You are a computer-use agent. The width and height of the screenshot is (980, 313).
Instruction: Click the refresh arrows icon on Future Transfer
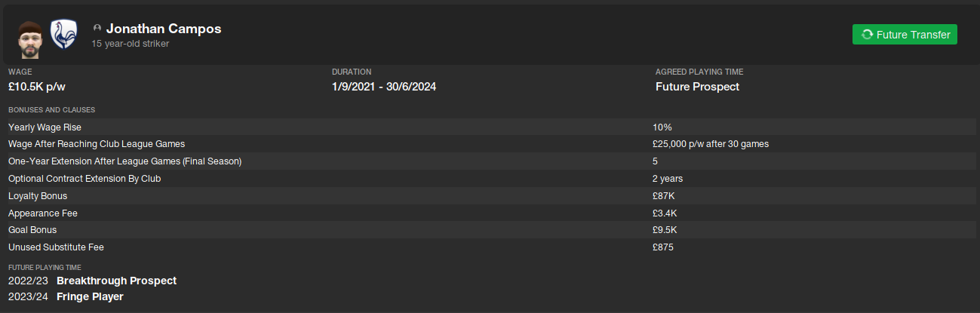pyautogui.click(x=867, y=35)
